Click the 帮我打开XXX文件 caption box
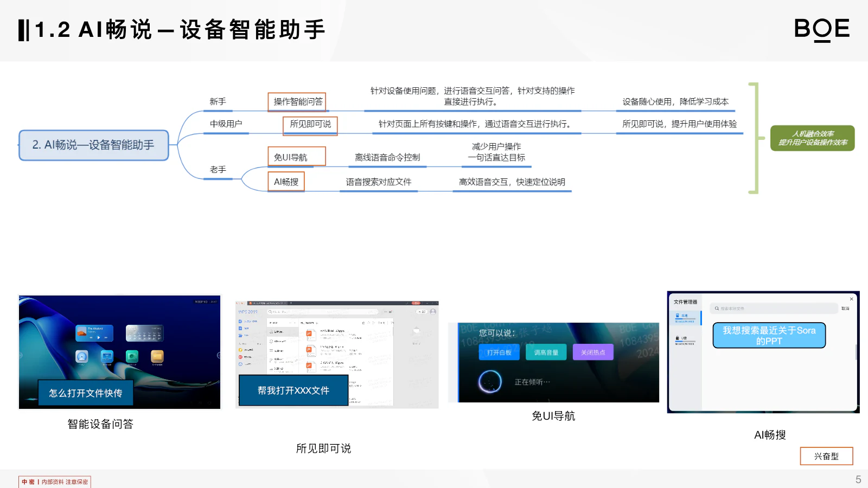868x488 pixels. point(293,390)
